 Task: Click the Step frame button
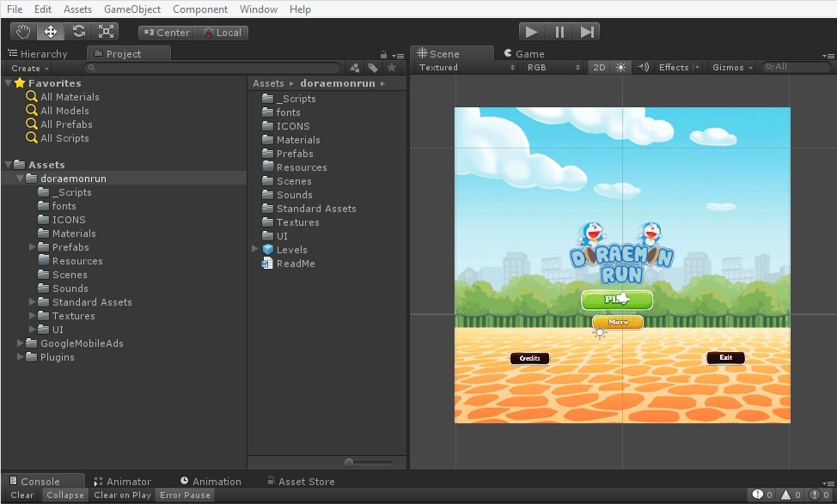tap(587, 32)
